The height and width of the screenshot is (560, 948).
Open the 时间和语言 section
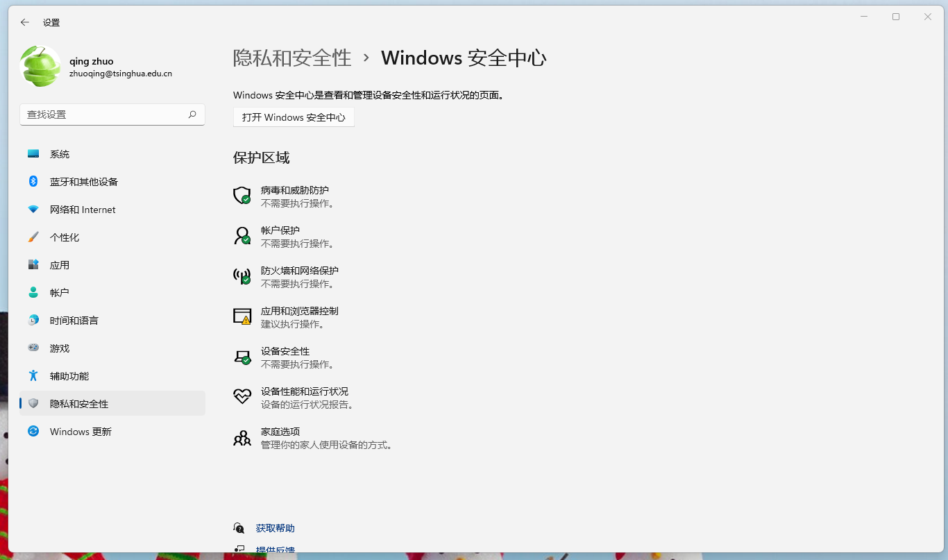coord(112,321)
